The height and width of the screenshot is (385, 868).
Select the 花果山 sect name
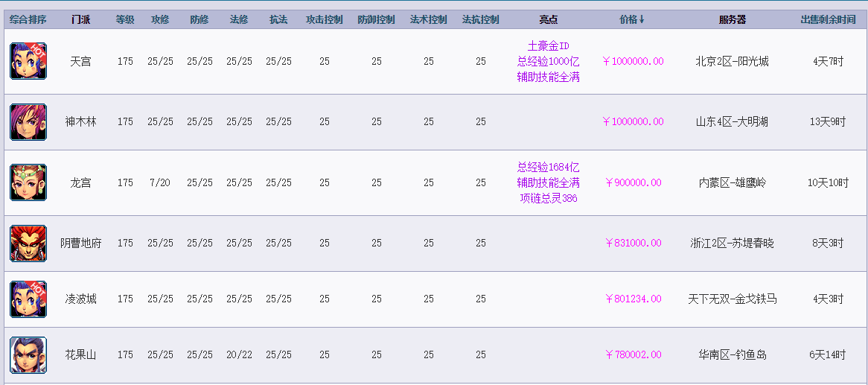tap(81, 355)
